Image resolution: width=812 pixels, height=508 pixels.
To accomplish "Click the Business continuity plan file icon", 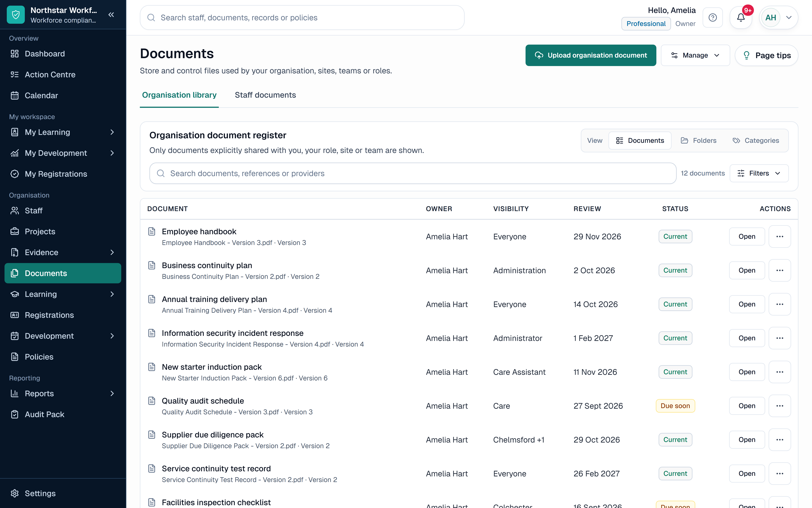I will tap(152, 265).
